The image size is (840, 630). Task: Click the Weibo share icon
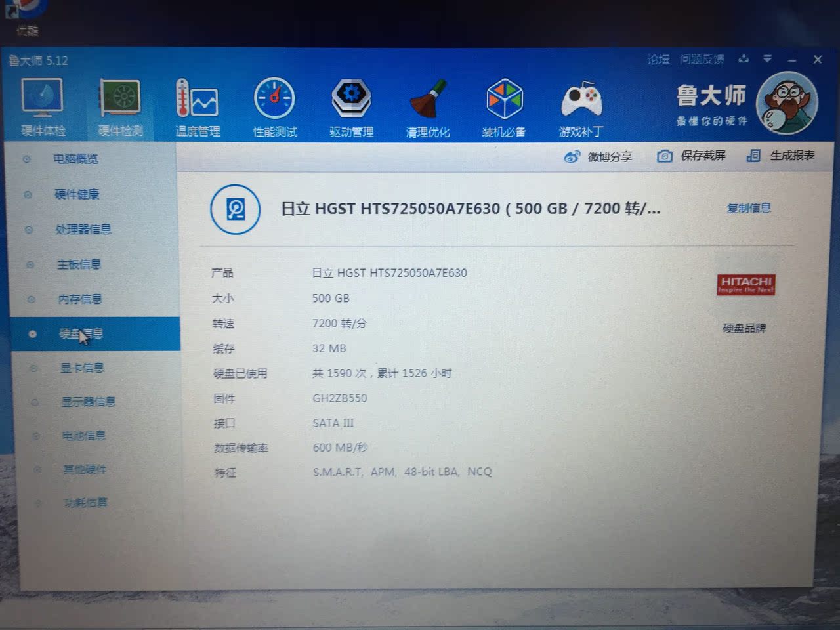click(x=572, y=157)
